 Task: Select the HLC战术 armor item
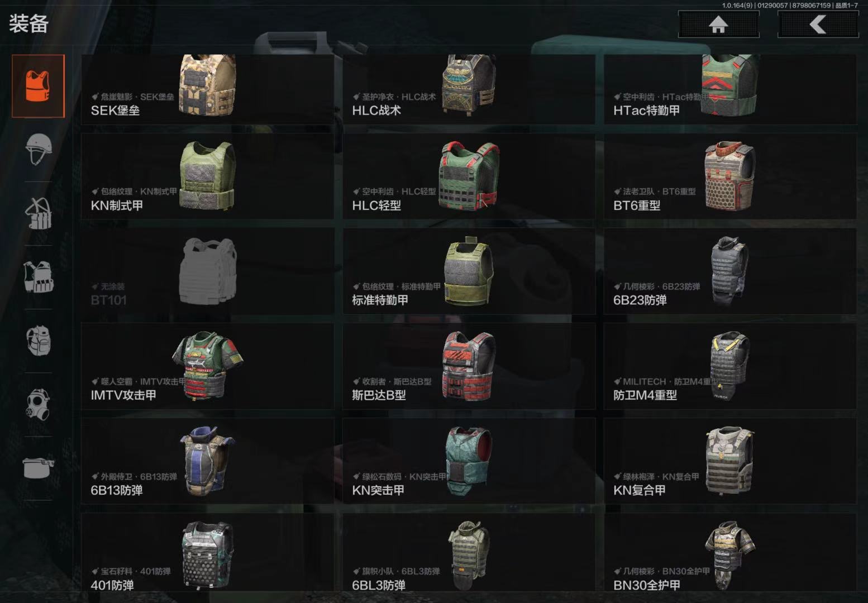pos(469,89)
